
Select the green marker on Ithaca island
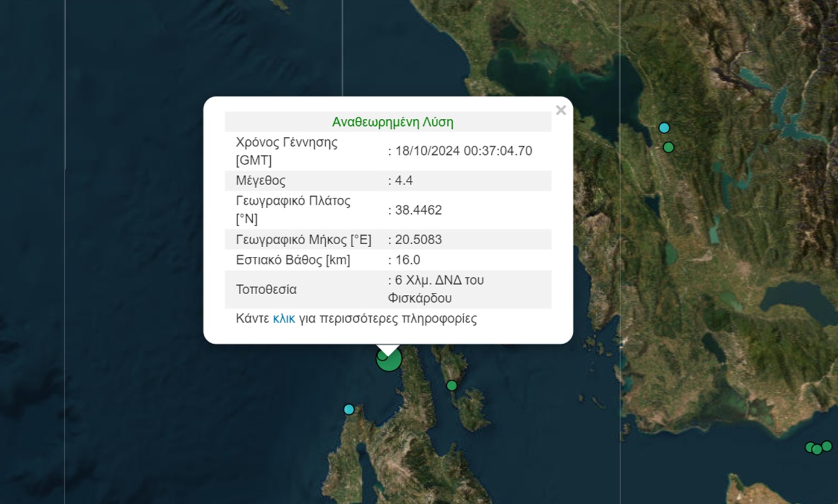coord(452,385)
